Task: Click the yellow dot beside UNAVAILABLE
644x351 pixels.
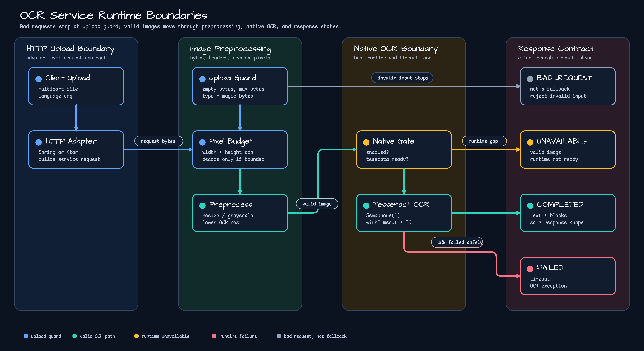Action: tap(530, 142)
